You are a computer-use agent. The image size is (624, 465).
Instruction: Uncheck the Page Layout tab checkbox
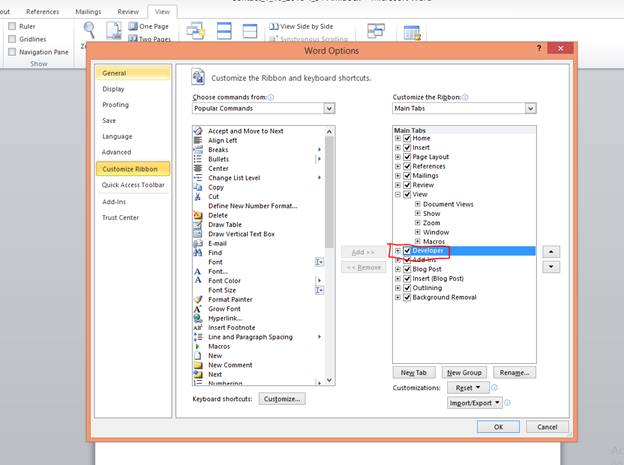[407, 157]
